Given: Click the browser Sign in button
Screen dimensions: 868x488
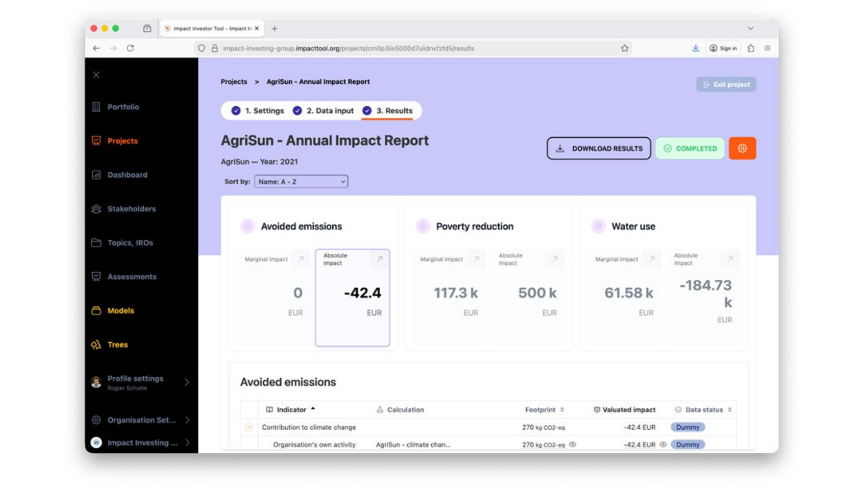Looking at the screenshot, I should [x=723, y=48].
